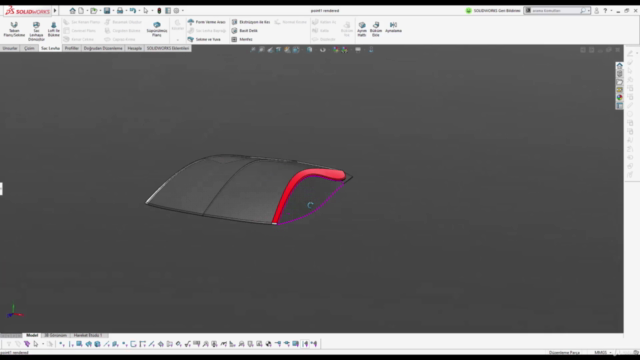Viewport: 640px width, 360px height.
Task: Create a new document
Action: (x=81, y=11)
